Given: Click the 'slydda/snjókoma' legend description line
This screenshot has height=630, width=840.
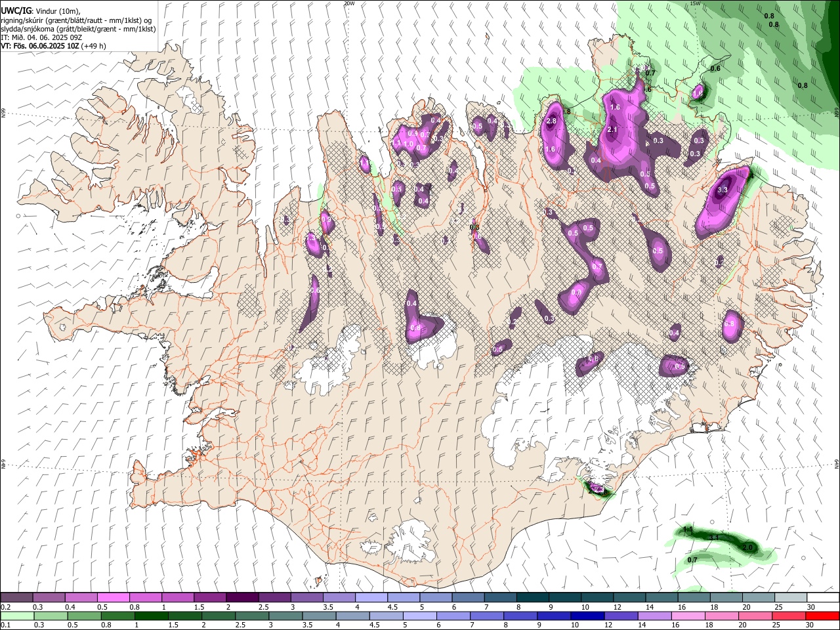Looking at the screenshot, I should coord(78,30).
